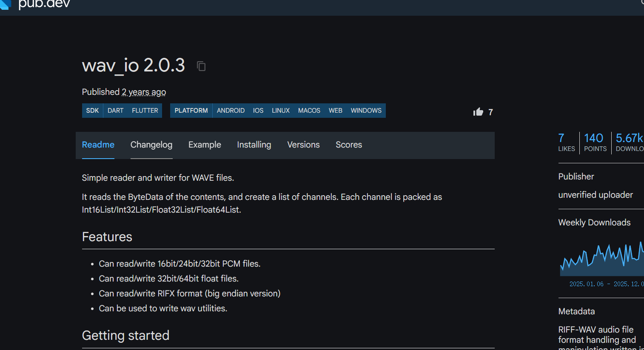Viewport: 644px width, 350px height.
Task: Choose the MACOS platform tag
Action: click(309, 111)
